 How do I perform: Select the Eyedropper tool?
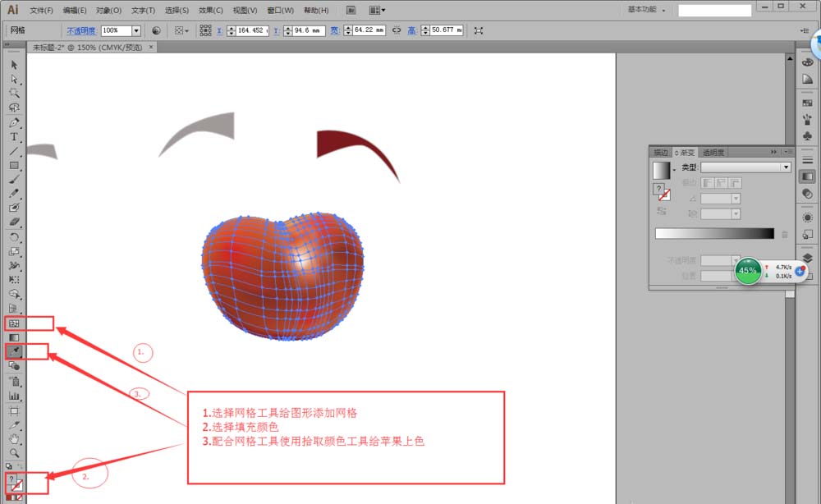(x=13, y=351)
